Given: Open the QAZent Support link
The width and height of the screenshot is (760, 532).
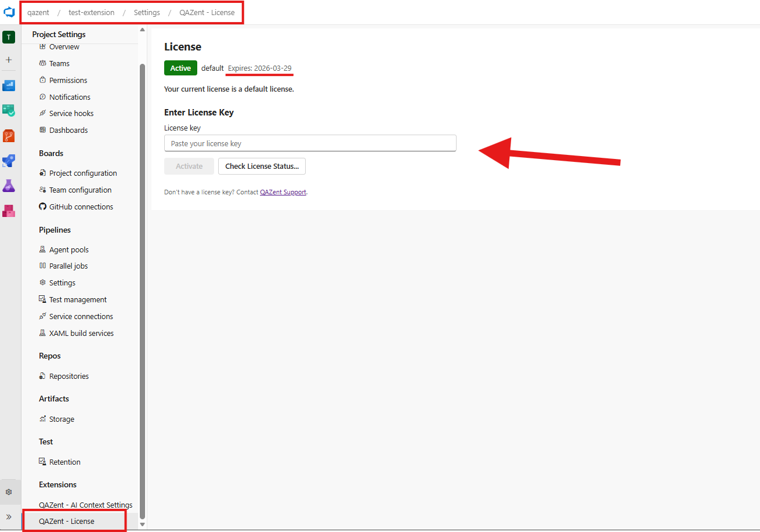Looking at the screenshot, I should (x=283, y=191).
